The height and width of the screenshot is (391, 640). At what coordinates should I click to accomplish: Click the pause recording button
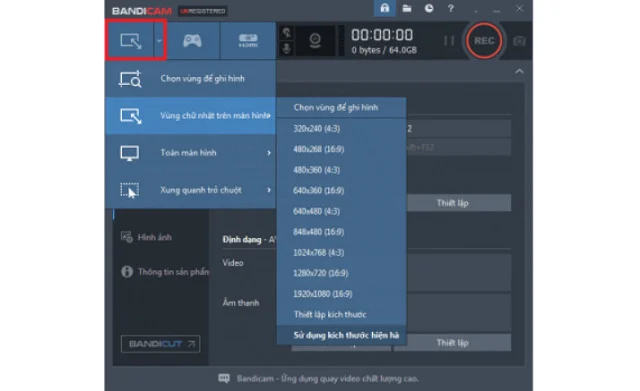(449, 41)
